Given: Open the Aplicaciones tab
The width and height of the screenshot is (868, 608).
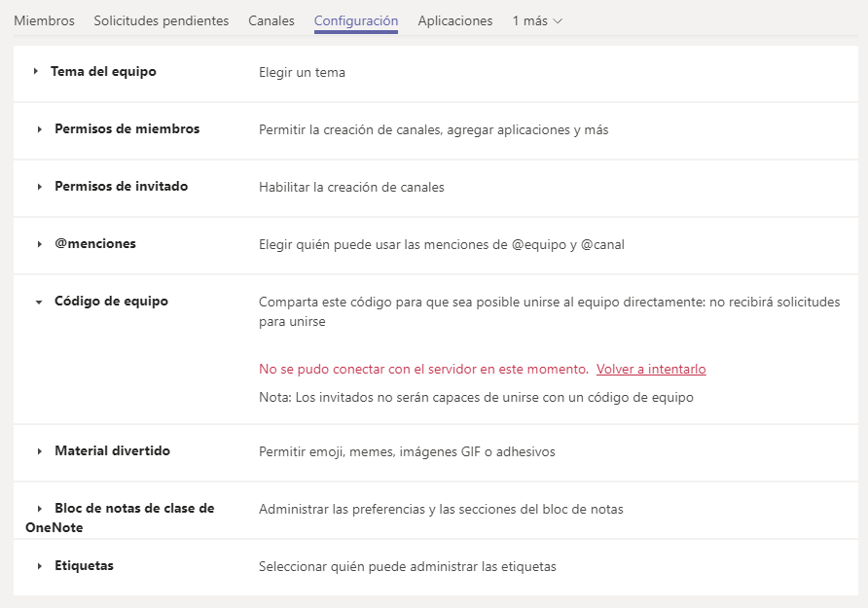Looking at the screenshot, I should pyautogui.click(x=455, y=21).
